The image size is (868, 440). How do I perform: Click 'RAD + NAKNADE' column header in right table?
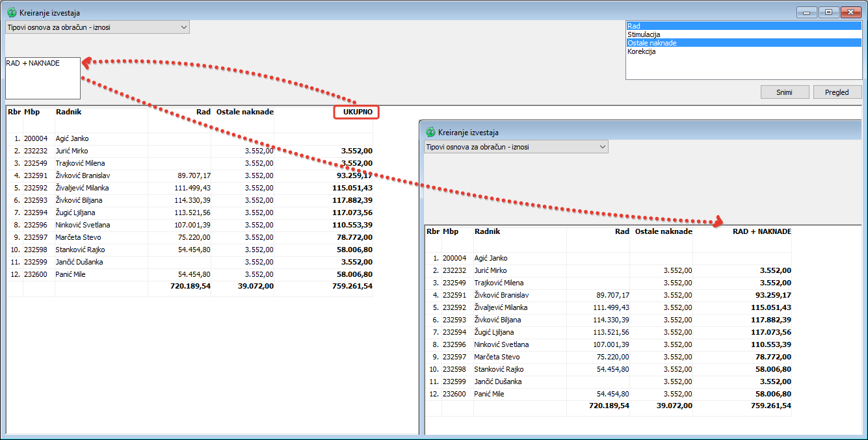coord(761,231)
